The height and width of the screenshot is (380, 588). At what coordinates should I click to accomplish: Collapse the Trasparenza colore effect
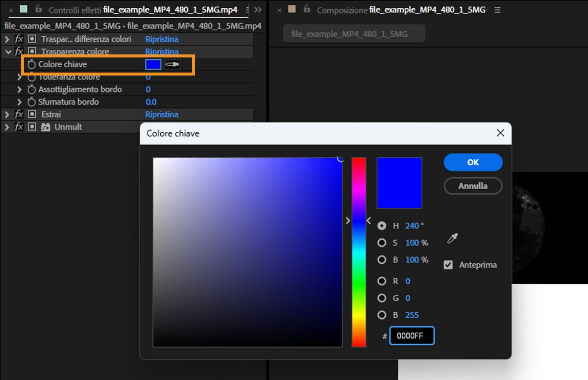[8, 51]
